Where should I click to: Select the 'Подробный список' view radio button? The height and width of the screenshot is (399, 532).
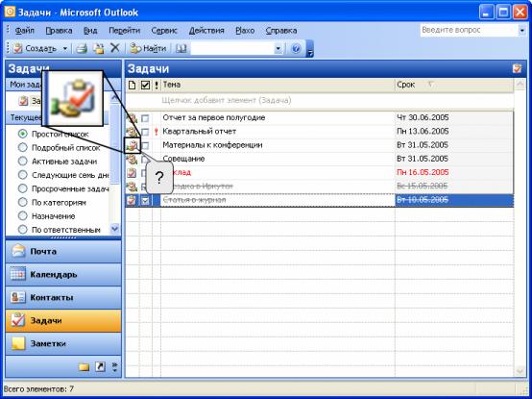click(x=22, y=148)
